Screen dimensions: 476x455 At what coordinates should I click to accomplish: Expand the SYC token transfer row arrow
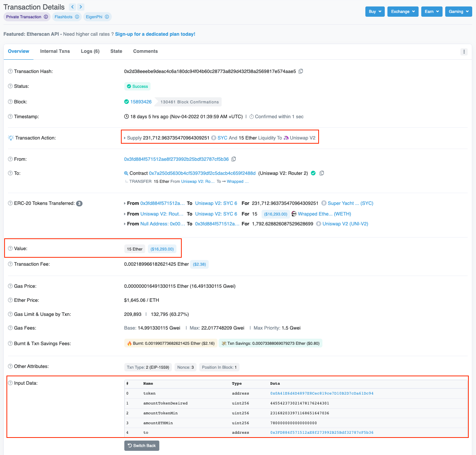[125, 203]
